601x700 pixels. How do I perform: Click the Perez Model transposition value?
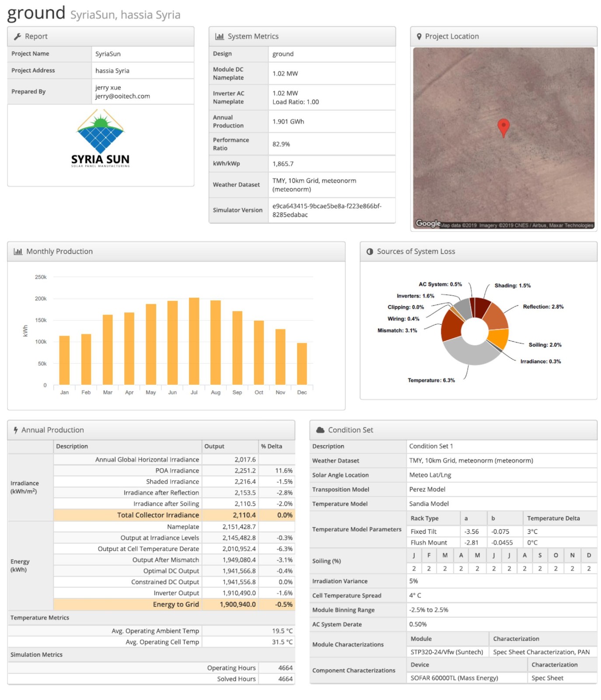click(427, 489)
